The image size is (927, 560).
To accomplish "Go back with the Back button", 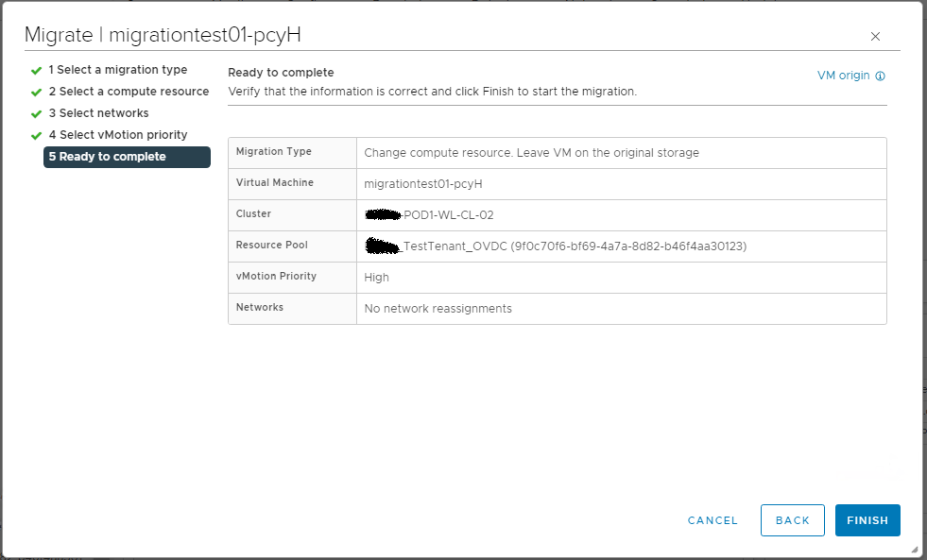I will pyautogui.click(x=792, y=520).
